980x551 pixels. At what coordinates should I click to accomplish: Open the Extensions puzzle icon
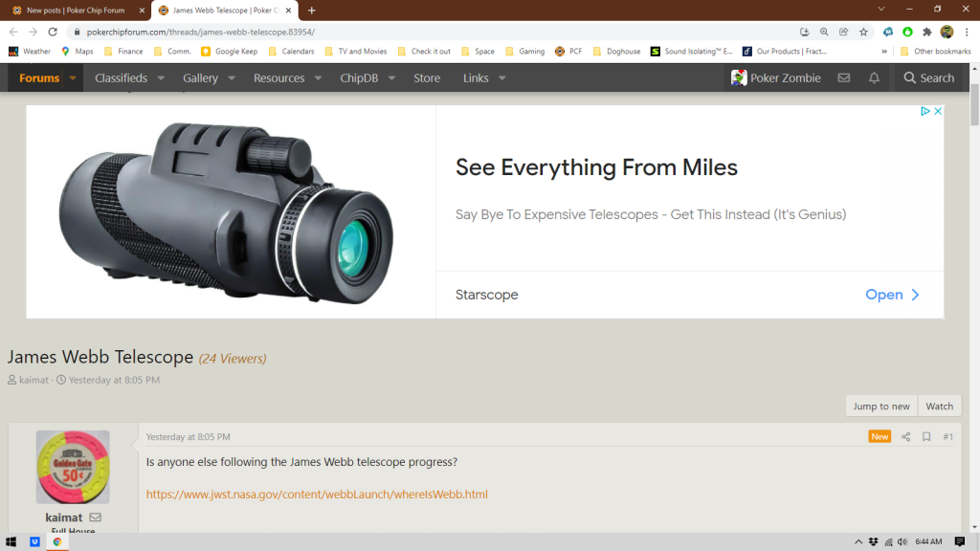pos(926,32)
